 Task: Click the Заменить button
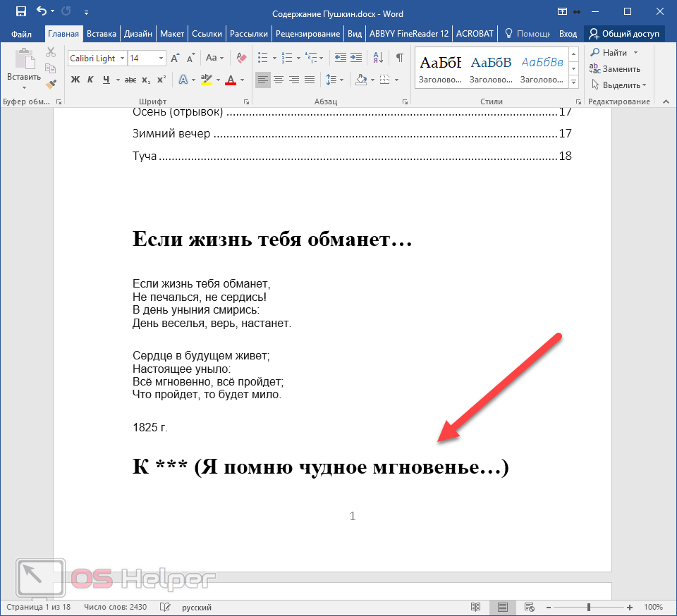[615, 69]
